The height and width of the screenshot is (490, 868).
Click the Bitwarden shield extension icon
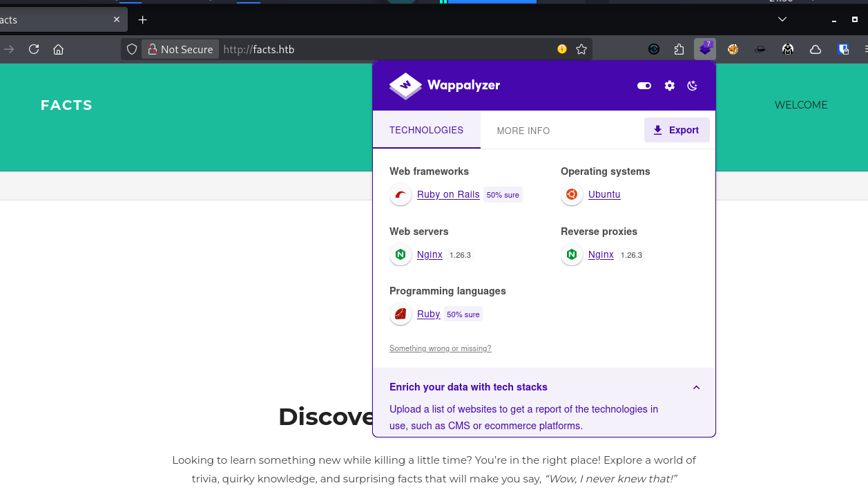(843, 49)
